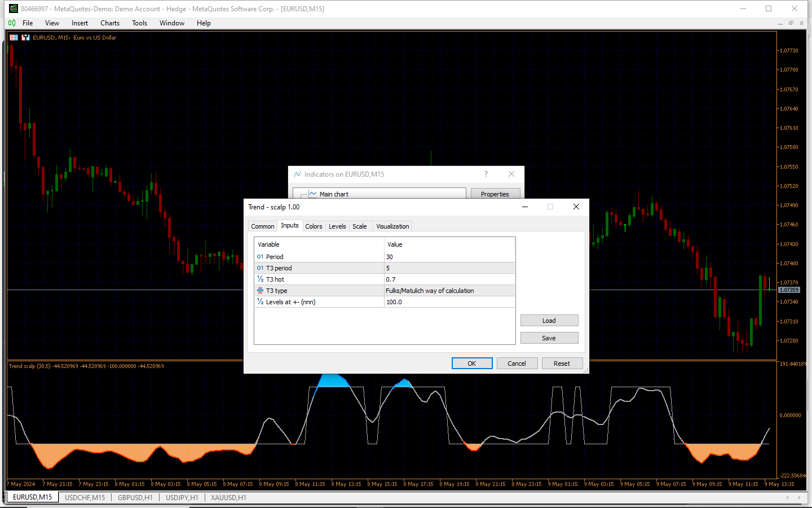
Task: Click the Levels at +- value 100.0
Action: tap(449, 302)
